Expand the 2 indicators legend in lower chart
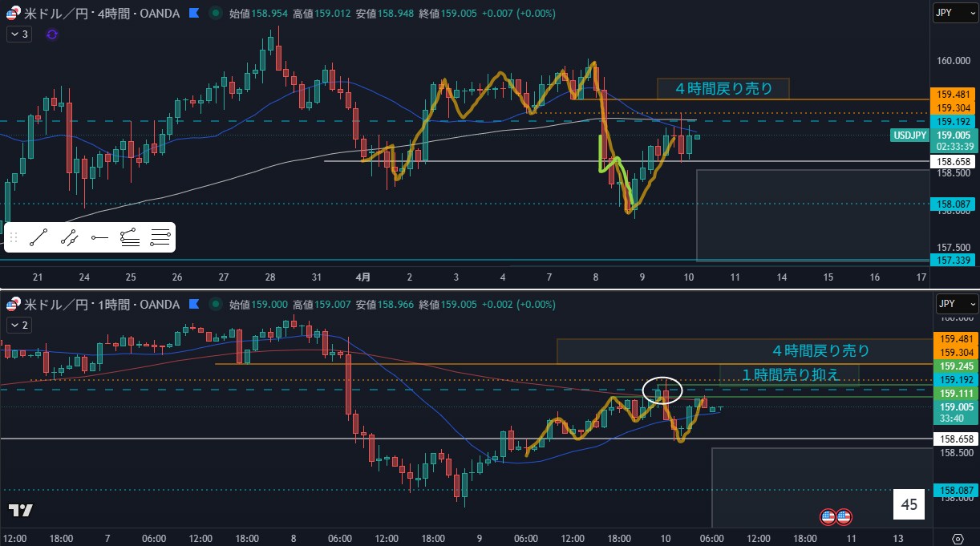980x546 pixels. point(19,325)
